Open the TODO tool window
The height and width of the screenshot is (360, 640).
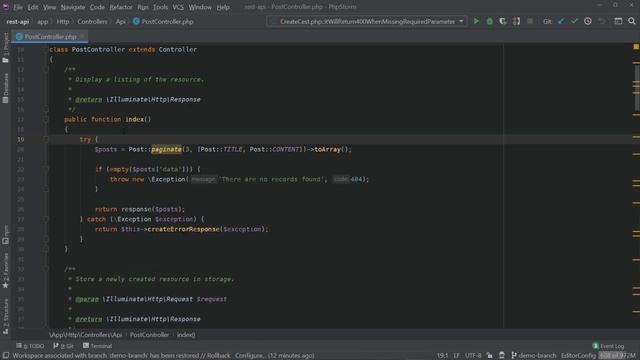[30, 346]
